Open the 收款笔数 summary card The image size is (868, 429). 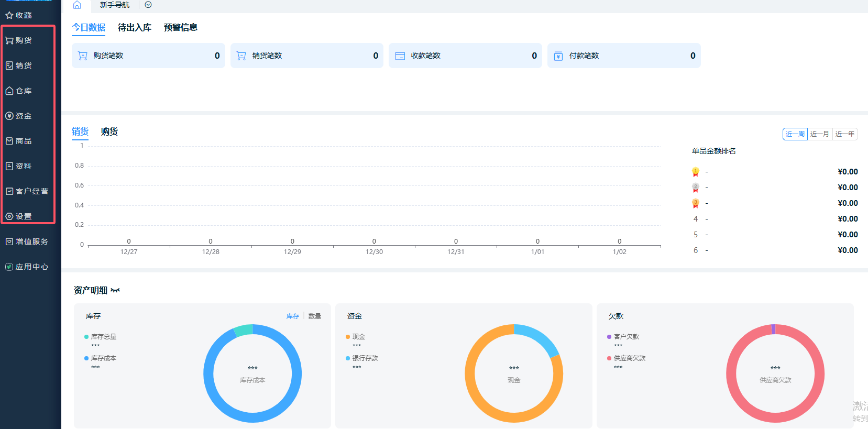[465, 56]
